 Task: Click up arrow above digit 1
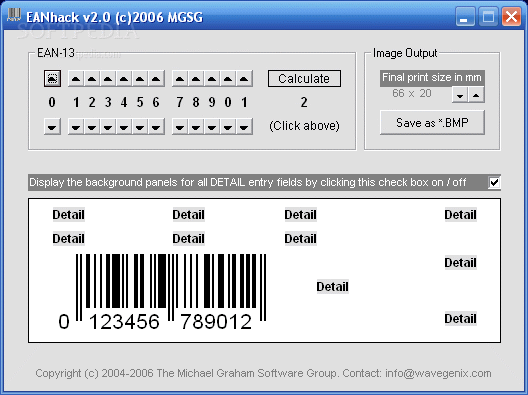click(76, 79)
